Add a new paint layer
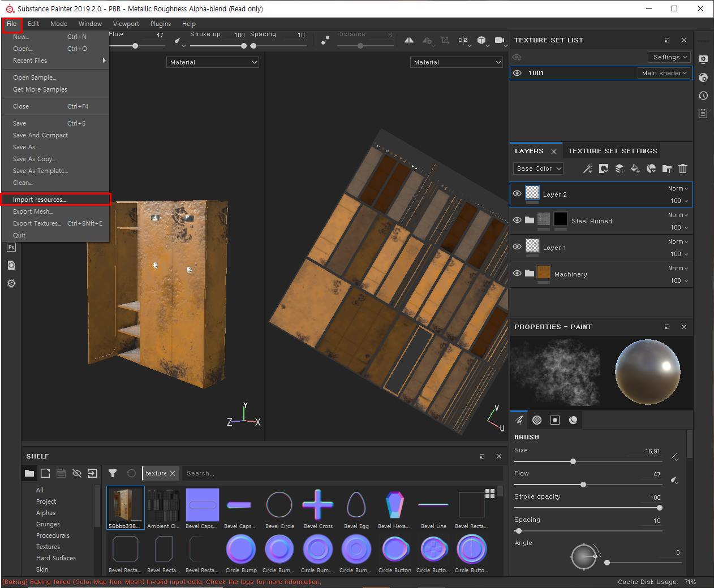This screenshot has width=714, height=588. tap(620, 168)
